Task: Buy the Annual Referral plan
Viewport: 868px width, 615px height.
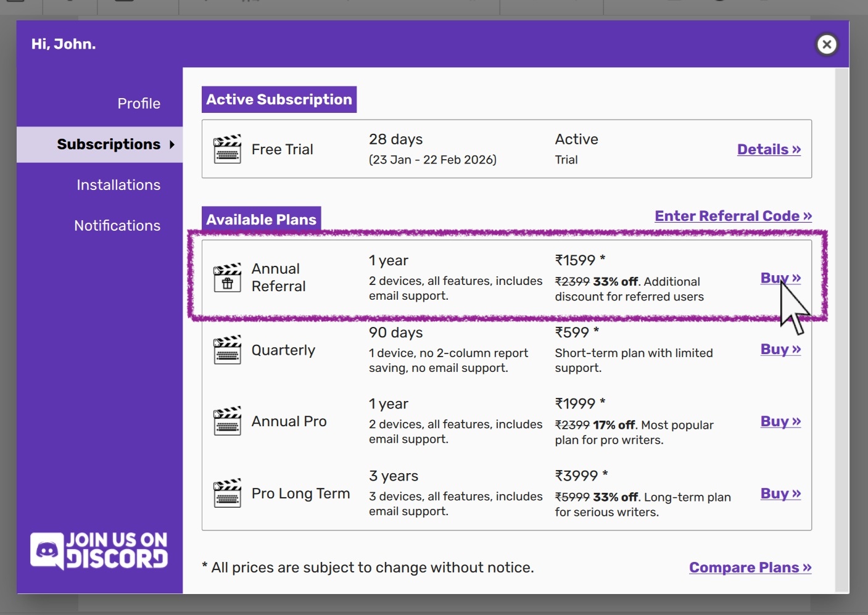Action: (780, 278)
